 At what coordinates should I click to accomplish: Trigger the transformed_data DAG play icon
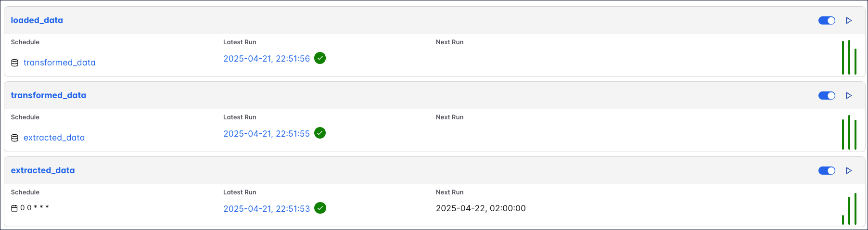pyautogui.click(x=849, y=96)
